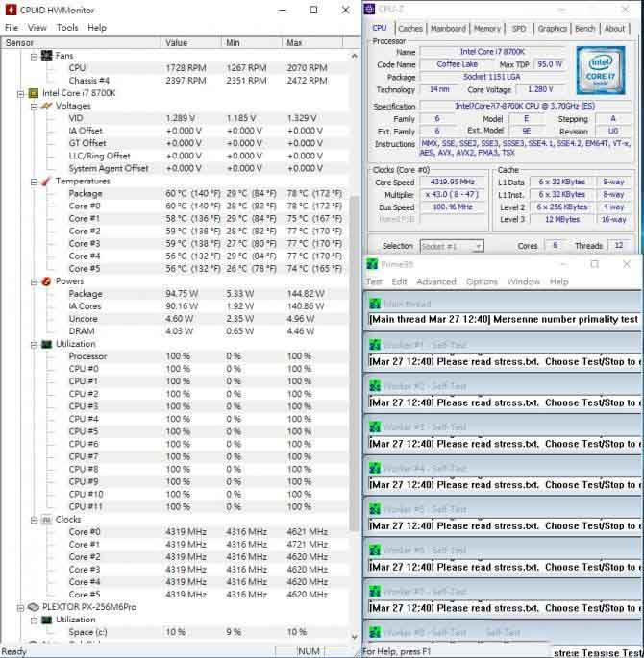Open HWMonitor File menu
Viewport: 644px width, 658px height.
coord(12,28)
